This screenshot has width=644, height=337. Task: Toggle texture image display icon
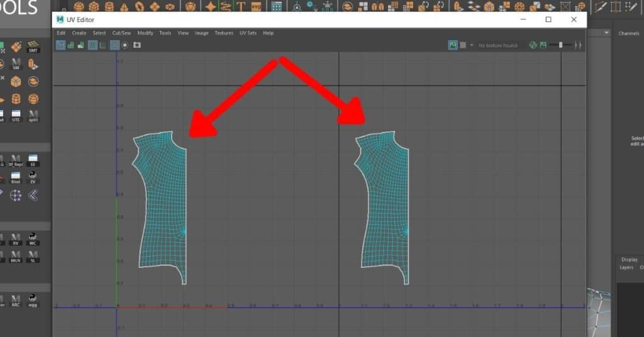tap(453, 45)
